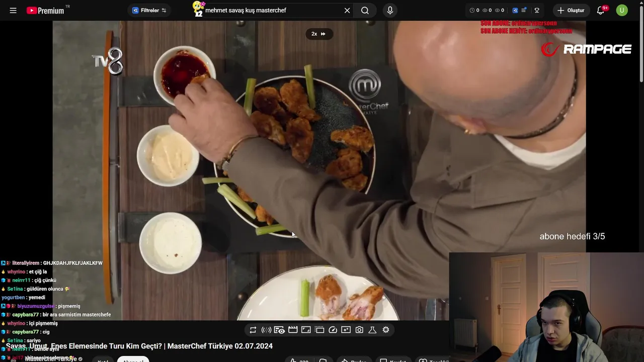Screen dimensions: 644x362
Task: Open the green U account avatar
Action: (622, 10)
